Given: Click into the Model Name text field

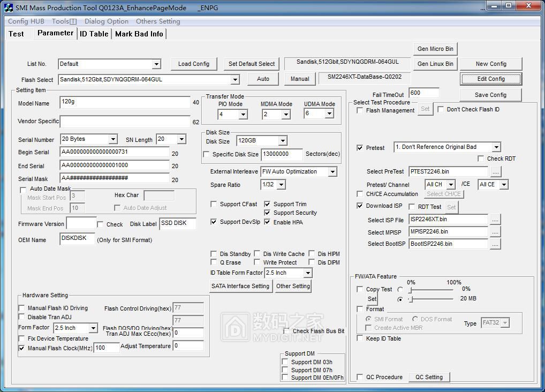Looking at the screenshot, I should tap(125, 103).
